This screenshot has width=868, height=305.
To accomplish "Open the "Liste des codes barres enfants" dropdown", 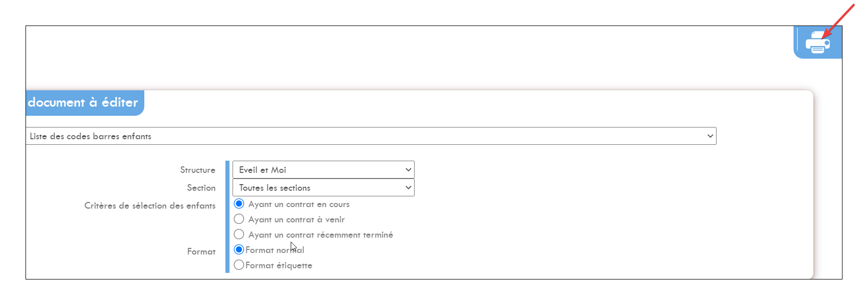I will coord(371,136).
